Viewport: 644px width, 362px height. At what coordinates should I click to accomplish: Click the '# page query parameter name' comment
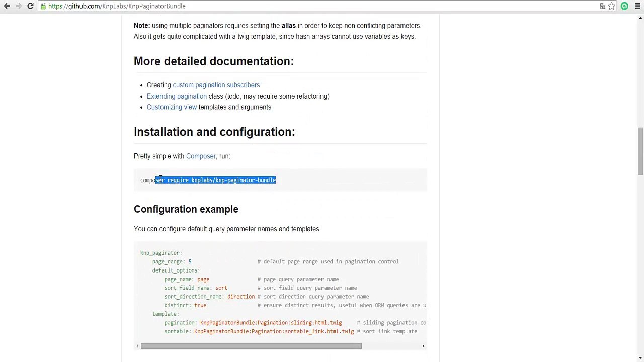pyautogui.click(x=298, y=279)
